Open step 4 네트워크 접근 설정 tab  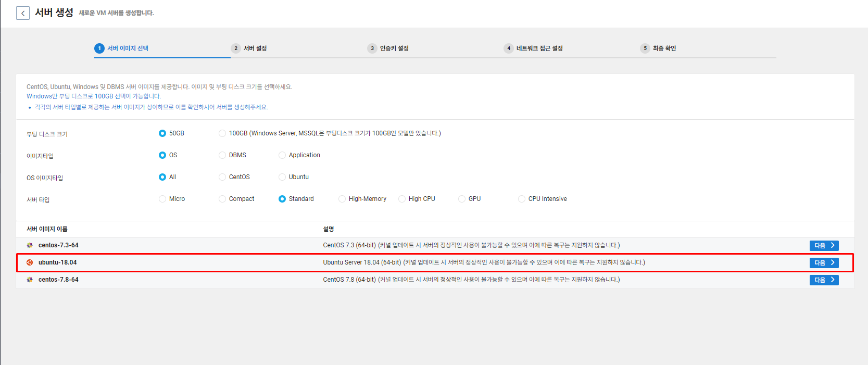pos(533,48)
